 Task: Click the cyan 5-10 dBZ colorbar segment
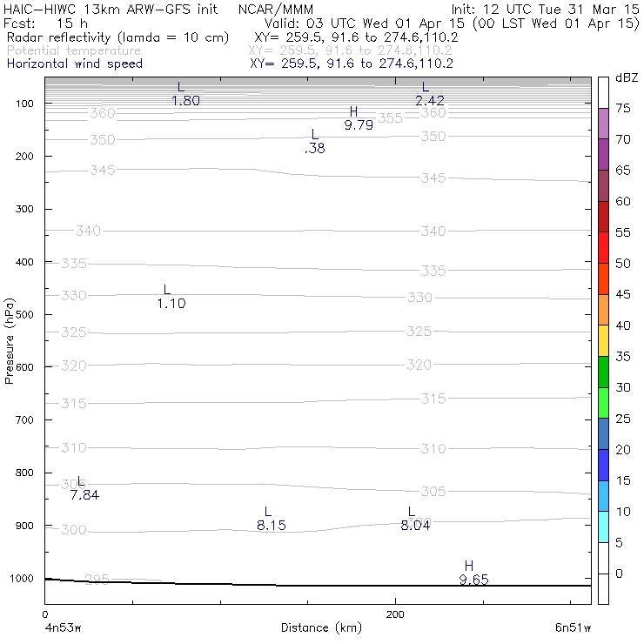pos(603,527)
